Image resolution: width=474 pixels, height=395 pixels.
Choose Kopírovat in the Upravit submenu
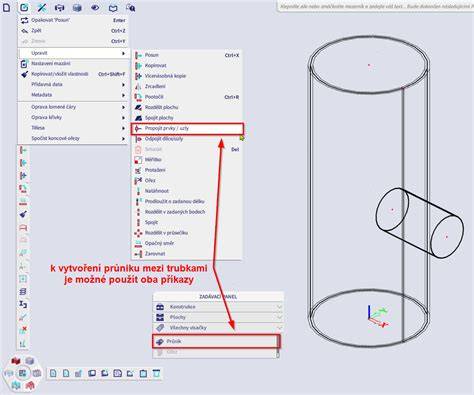[187, 66]
